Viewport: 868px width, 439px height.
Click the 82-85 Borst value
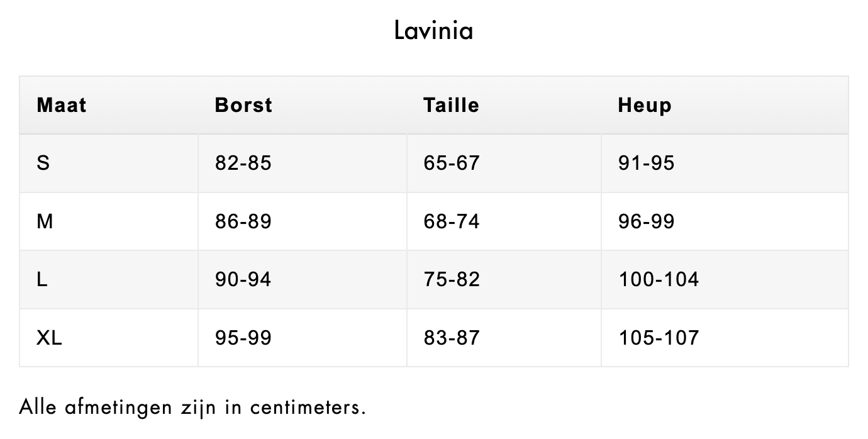coord(243,164)
